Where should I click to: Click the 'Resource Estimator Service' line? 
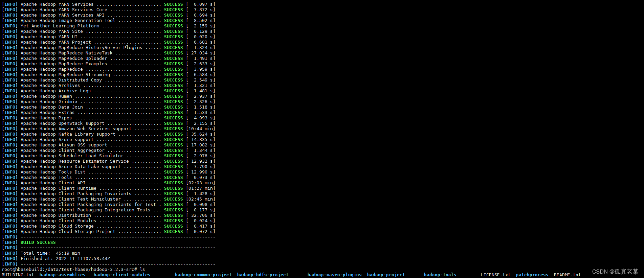point(109,161)
